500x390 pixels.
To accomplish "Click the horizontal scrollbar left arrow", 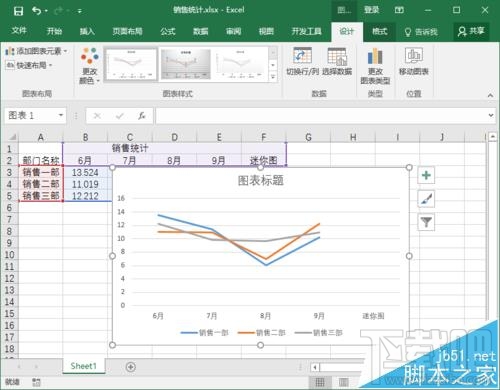I will click(315, 368).
